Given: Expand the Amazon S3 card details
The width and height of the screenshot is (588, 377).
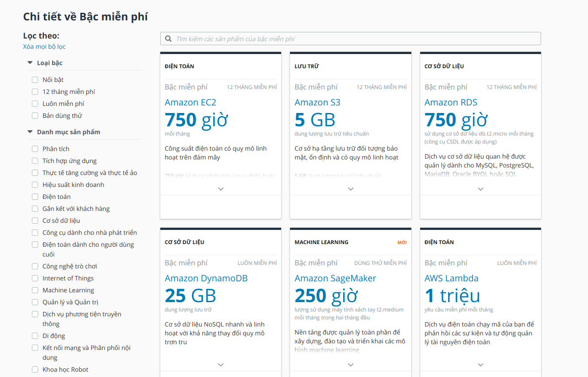Looking at the screenshot, I should click(351, 189).
